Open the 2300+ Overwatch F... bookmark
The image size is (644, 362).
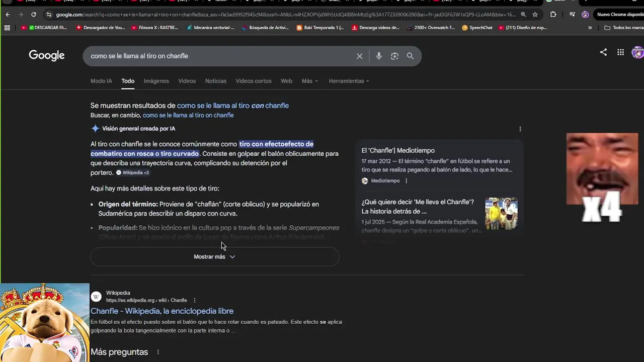point(431,28)
